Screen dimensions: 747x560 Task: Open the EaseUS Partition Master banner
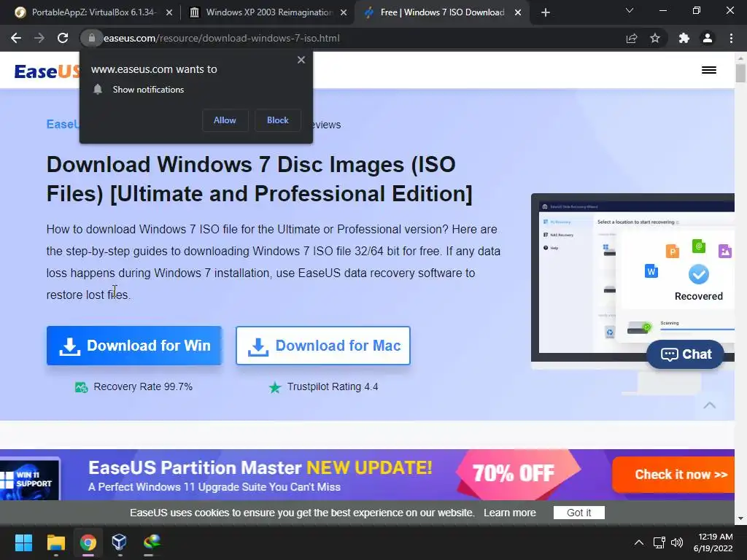tap(368, 475)
